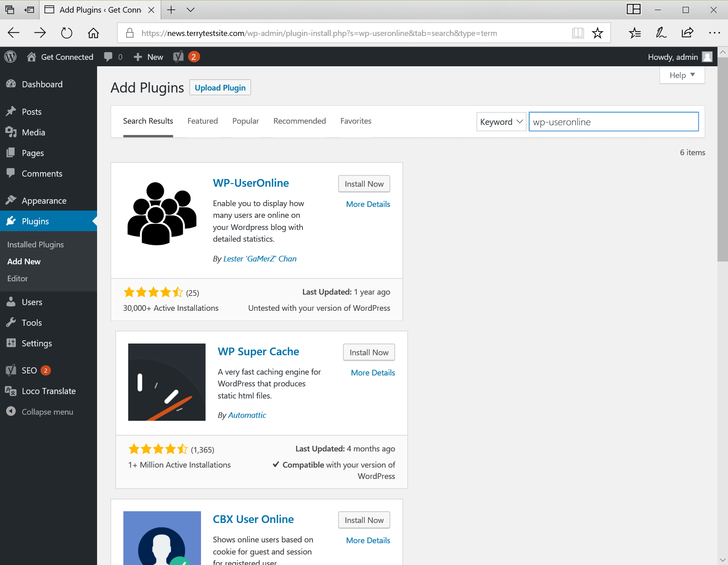The width and height of the screenshot is (728, 565).
Task: Click the Loco Translate icon
Action: pyautogui.click(x=11, y=391)
